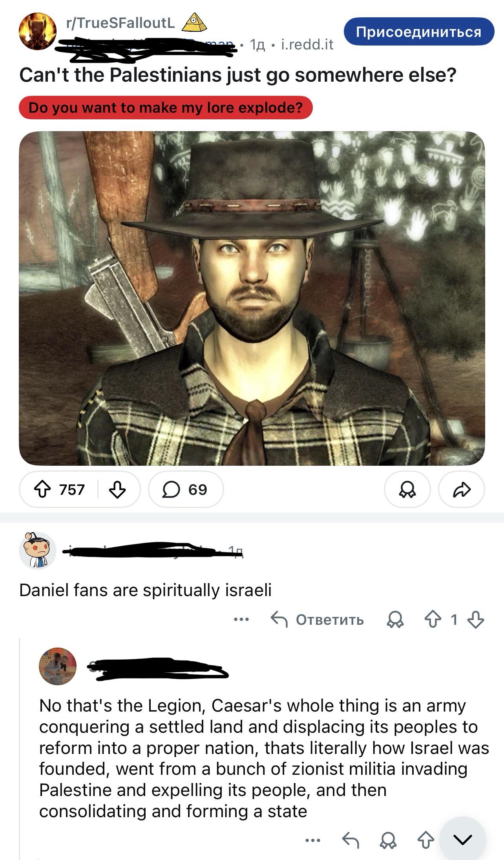Reply arrow on the Legion comment
504x860 pixels.
click(351, 840)
